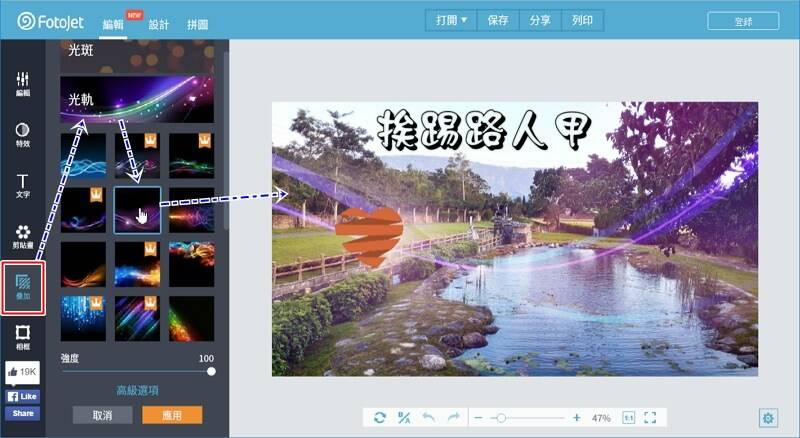Open the 打開 dropdown menu
800x438 pixels.
451,20
